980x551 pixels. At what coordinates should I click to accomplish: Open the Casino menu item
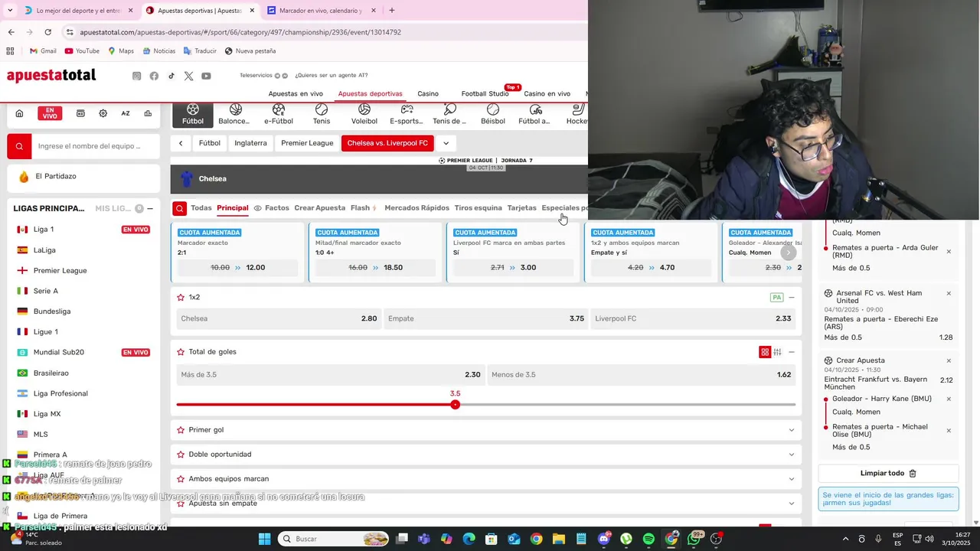point(428,94)
